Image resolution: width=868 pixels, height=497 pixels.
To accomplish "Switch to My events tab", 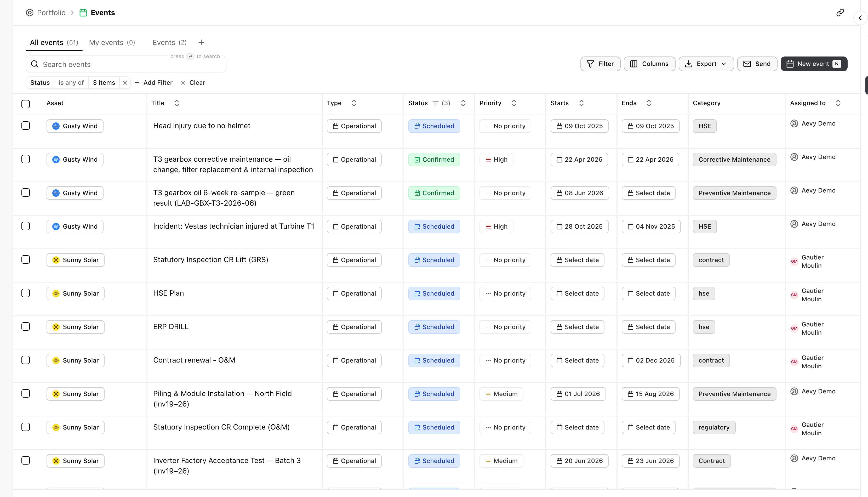I will coord(112,42).
